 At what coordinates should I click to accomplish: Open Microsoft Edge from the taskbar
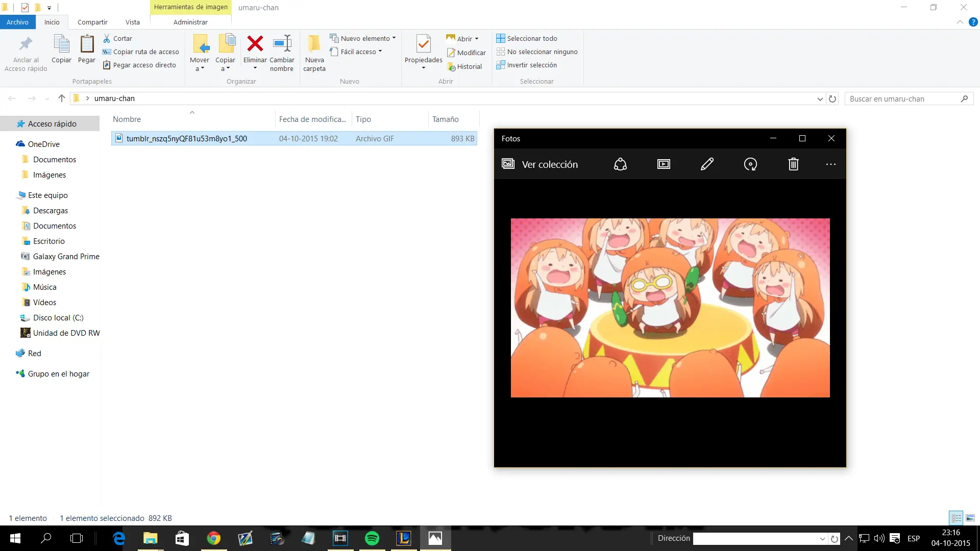click(x=119, y=538)
